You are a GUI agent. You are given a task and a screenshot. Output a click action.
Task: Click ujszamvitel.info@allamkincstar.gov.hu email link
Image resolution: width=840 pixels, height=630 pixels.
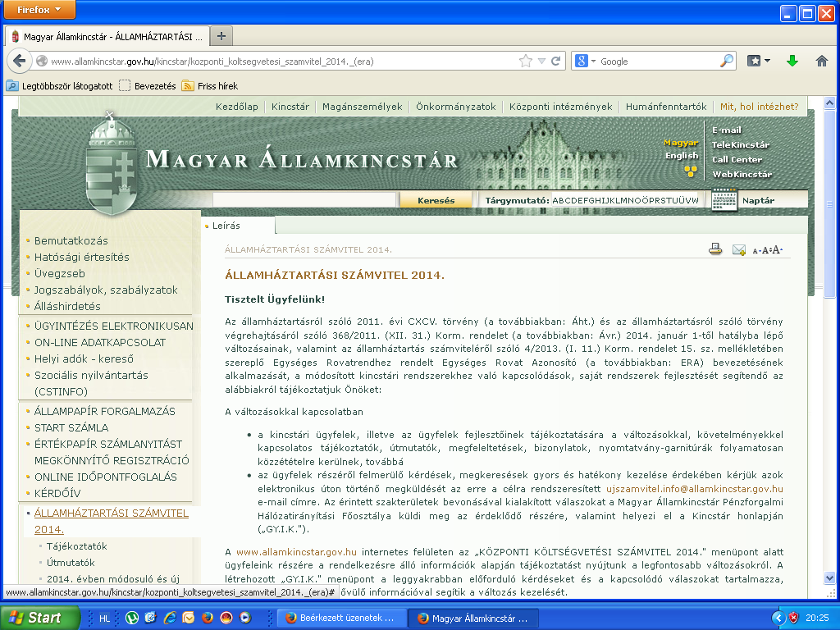pyautogui.click(x=694, y=489)
